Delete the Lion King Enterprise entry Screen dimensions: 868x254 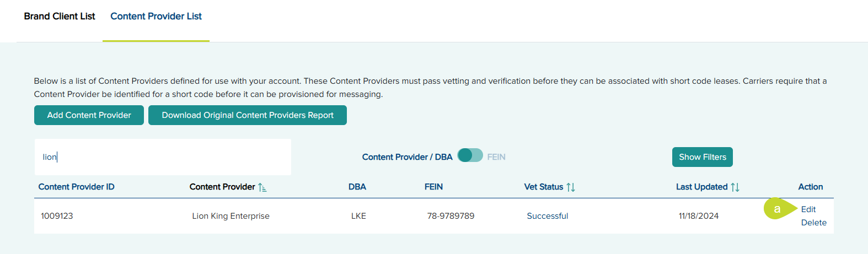tap(813, 223)
